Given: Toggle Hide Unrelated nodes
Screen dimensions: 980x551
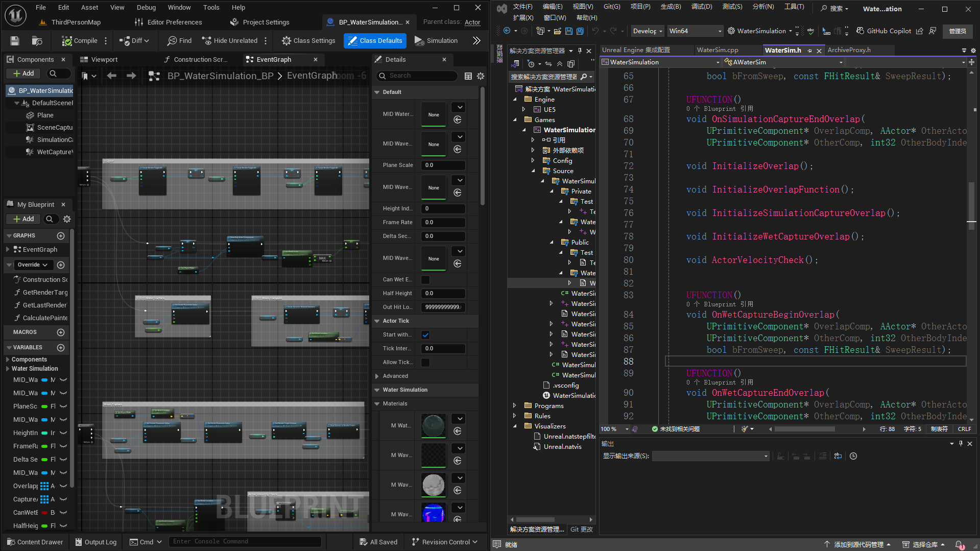Looking at the screenshot, I should coord(229,41).
